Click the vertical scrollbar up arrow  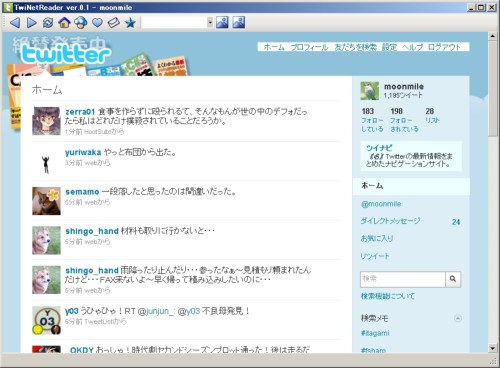click(x=493, y=36)
